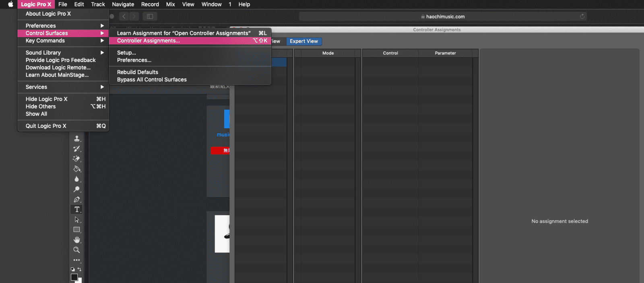
Task: Select the Dodge tool in Photoshop
Action: tap(77, 189)
